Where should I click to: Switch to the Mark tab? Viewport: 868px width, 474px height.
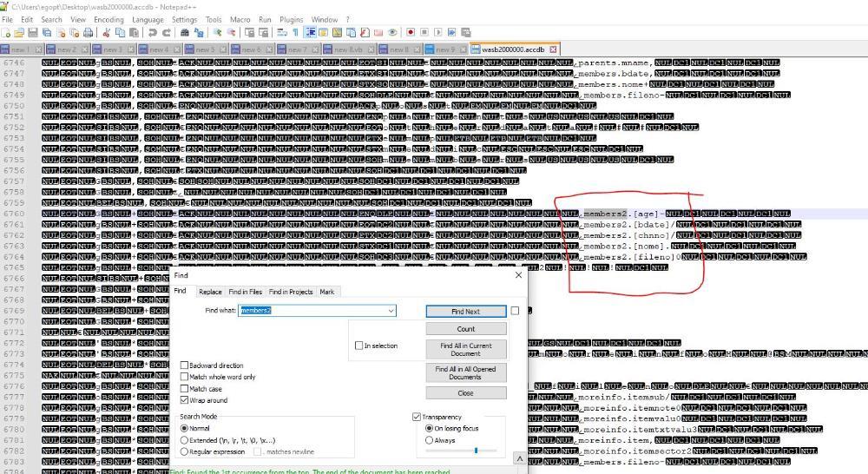coord(327,292)
